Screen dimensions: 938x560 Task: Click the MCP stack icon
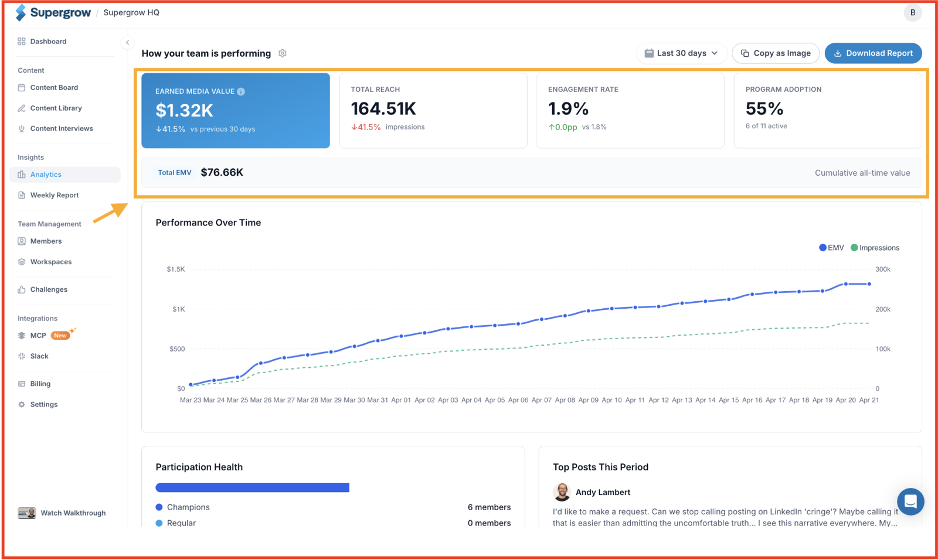coord(22,336)
